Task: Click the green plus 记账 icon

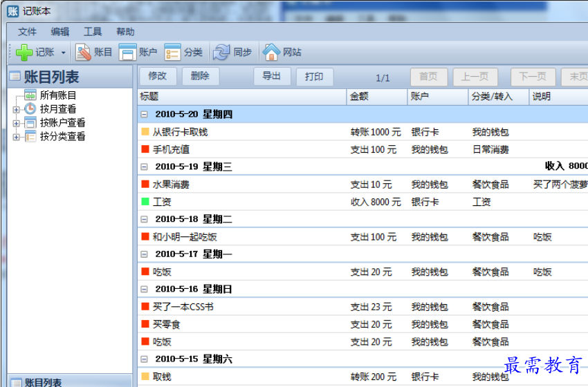Action: click(24, 53)
